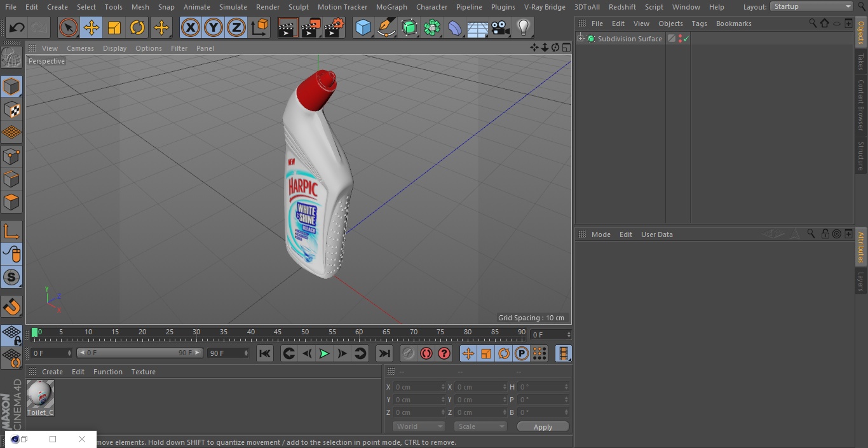The image size is (868, 448).
Task: Switch the coordinate system icon
Action: pyautogui.click(x=259, y=27)
